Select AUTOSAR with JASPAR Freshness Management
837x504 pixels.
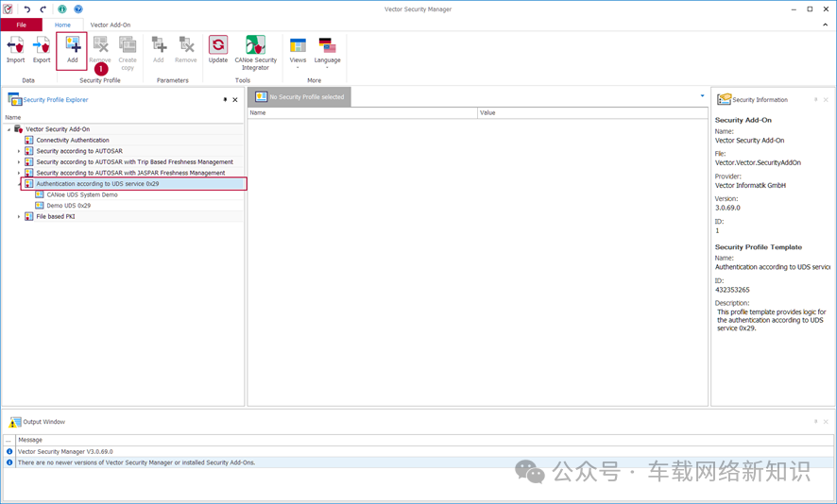tap(130, 173)
